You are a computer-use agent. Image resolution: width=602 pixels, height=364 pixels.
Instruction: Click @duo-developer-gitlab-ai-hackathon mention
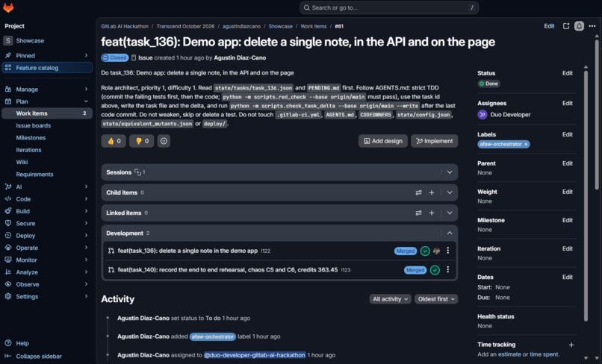[x=255, y=355]
